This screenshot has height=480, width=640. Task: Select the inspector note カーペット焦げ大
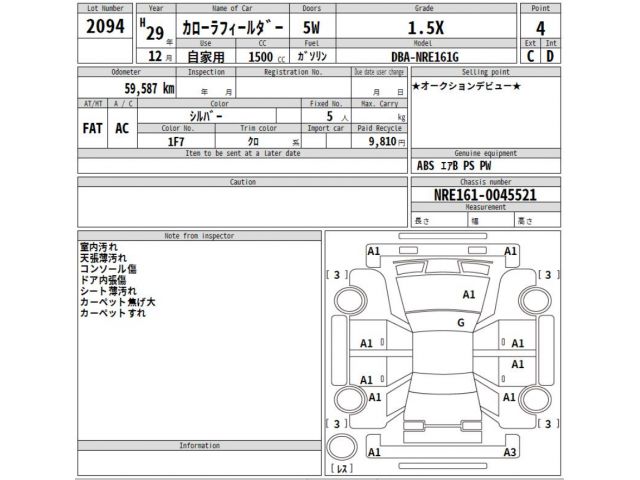point(118,302)
